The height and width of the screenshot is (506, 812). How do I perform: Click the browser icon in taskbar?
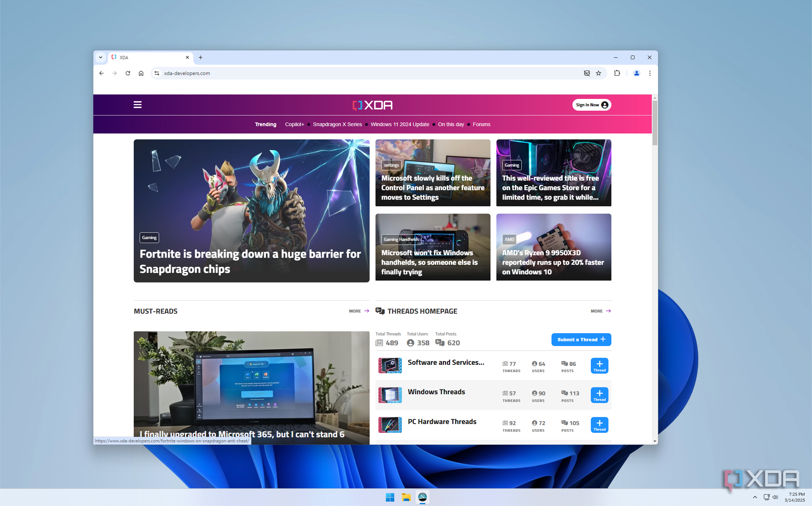pos(423,498)
